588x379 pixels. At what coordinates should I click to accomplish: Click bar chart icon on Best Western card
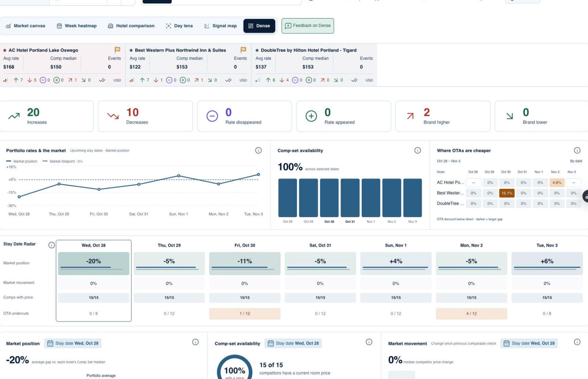[132, 80]
